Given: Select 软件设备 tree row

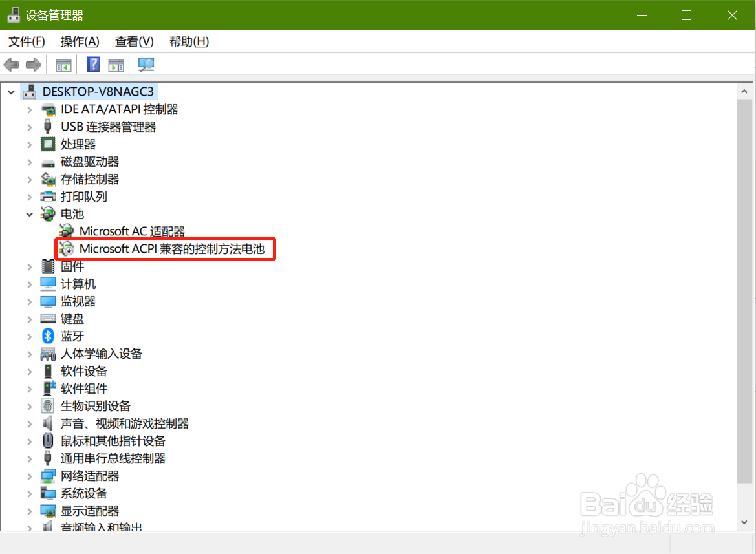Looking at the screenshot, I should [x=84, y=372].
